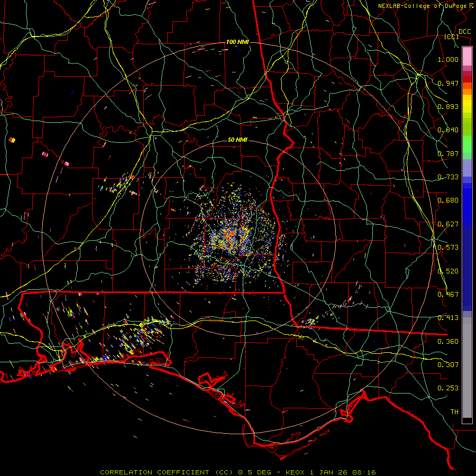Screen dimensions: 476x476
Task: Click the 08:16 timestamp in the caption
Action: (364, 472)
